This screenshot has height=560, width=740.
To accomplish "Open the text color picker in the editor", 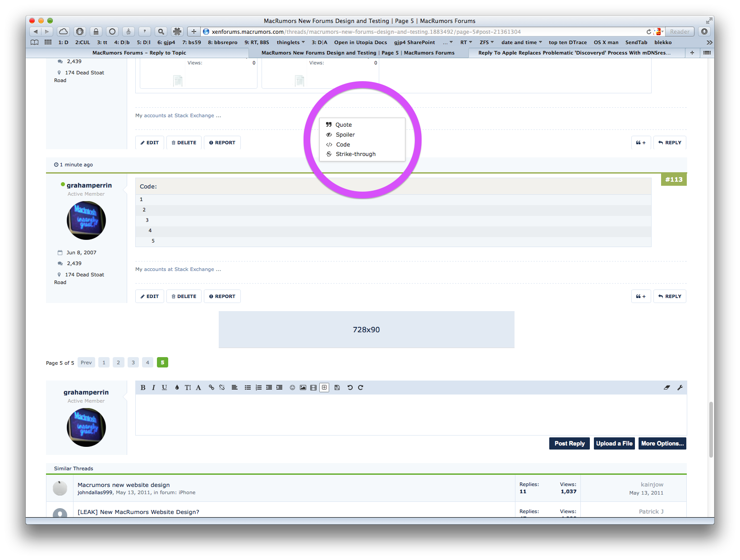I will [177, 387].
